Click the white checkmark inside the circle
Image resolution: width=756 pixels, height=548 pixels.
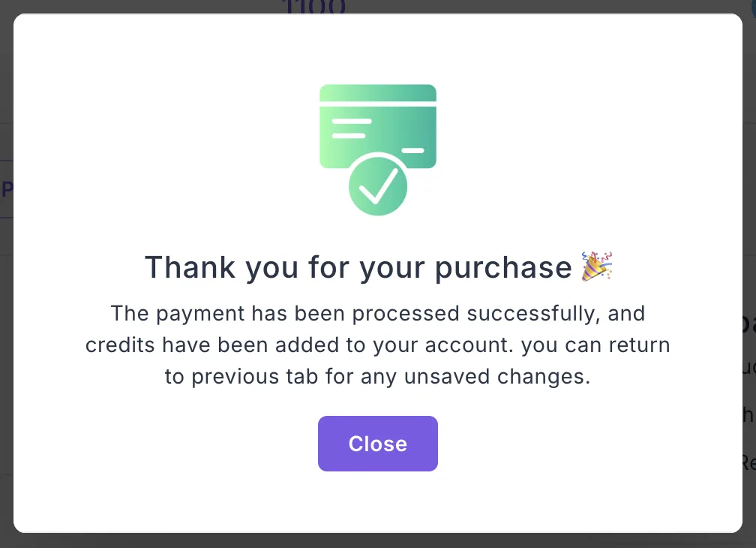(x=378, y=185)
